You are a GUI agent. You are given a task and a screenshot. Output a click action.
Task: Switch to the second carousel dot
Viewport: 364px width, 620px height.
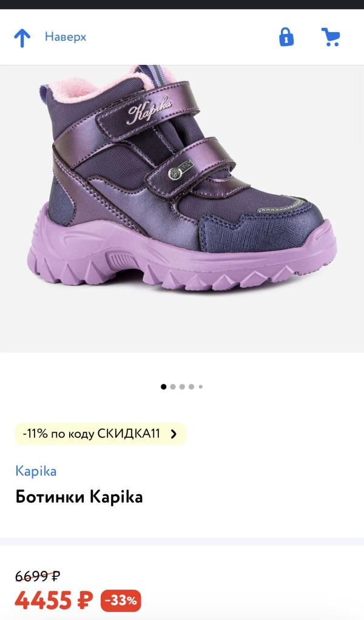click(173, 387)
